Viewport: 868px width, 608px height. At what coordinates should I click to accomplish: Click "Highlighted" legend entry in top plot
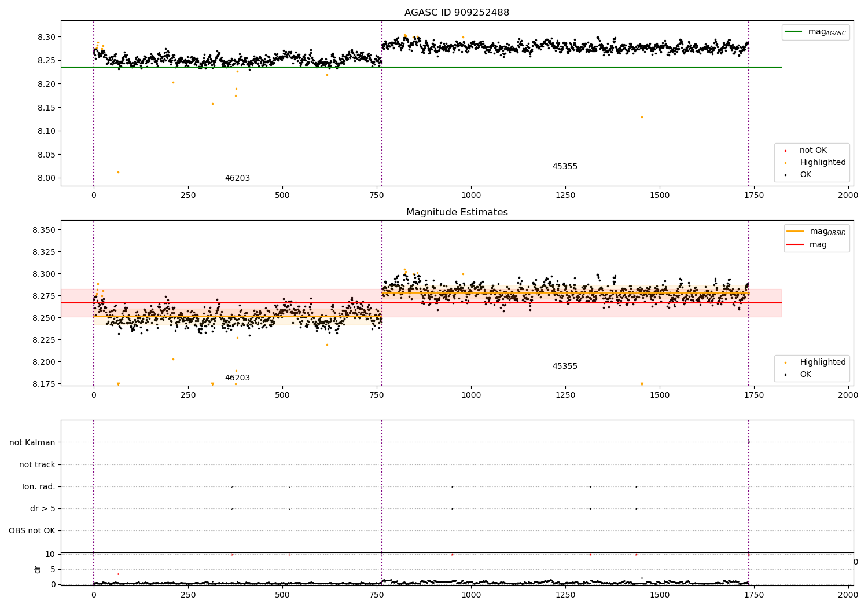[822, 163]
